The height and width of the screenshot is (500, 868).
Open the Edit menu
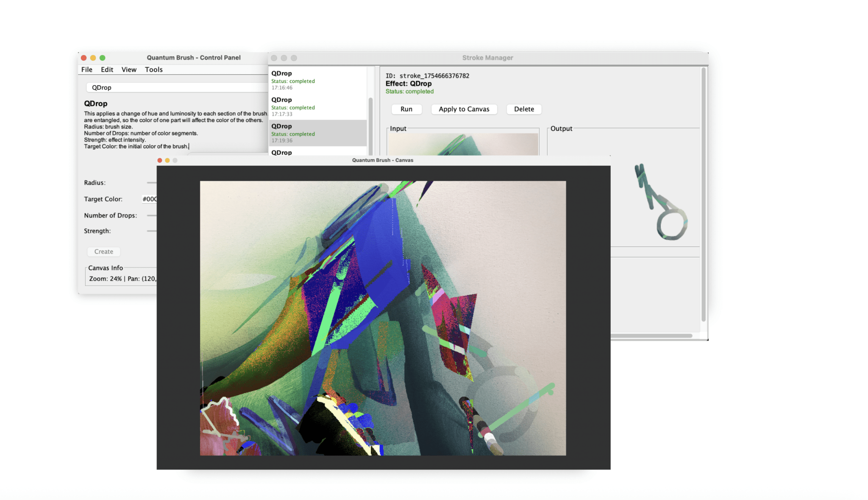[106, 70]
